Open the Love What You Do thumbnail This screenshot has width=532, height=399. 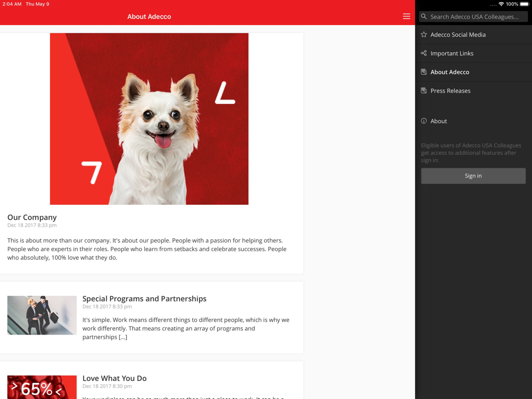pos(42,387)
